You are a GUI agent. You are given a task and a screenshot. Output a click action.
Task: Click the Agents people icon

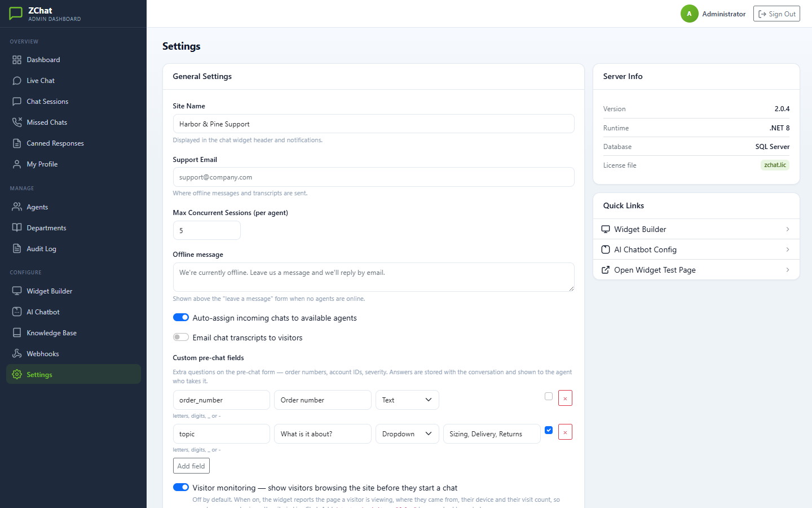17,207
